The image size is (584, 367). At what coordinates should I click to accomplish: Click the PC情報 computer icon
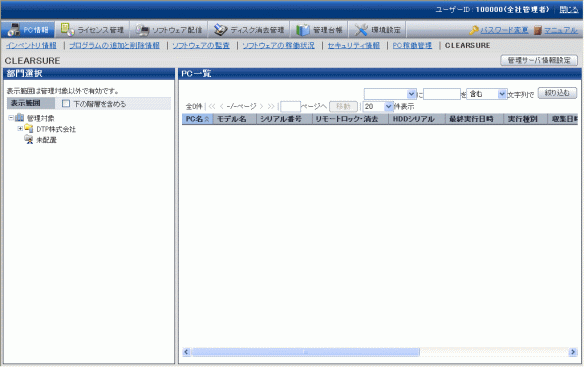[14, 30]
